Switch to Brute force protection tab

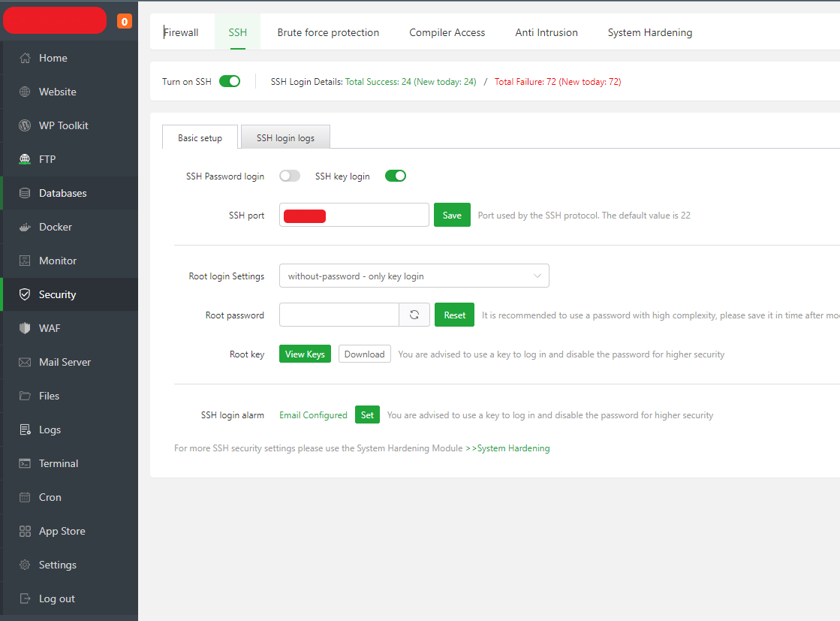[328, 32]
